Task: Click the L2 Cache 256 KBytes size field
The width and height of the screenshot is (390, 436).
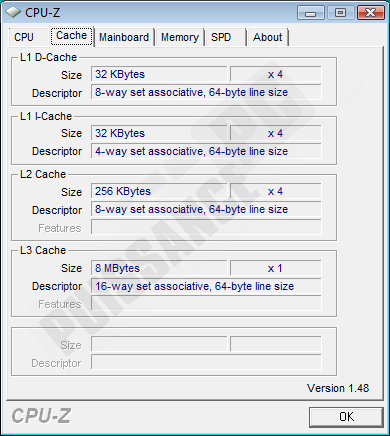Action: tap(159, 191)
